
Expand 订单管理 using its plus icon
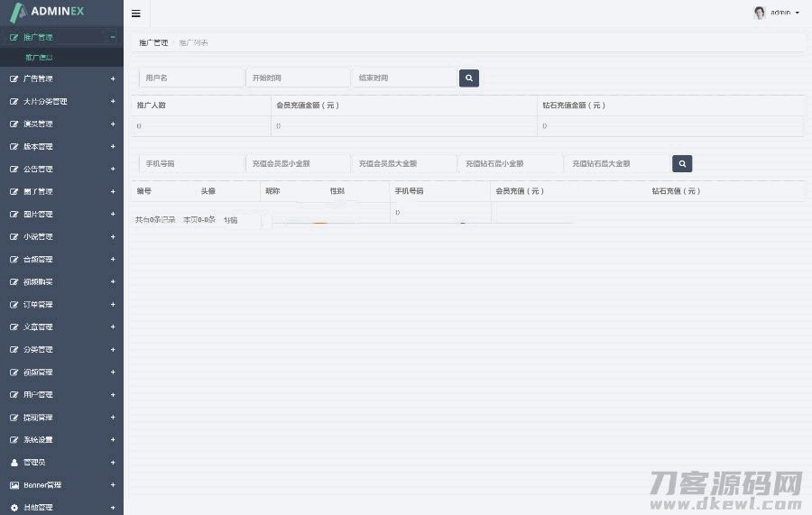tap(113, 305)
